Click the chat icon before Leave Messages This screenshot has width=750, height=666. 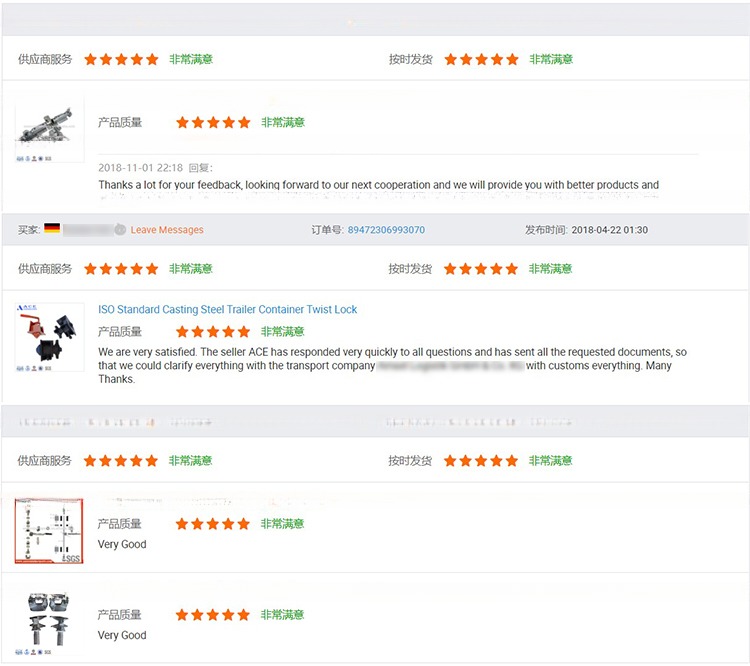[120, 229]
